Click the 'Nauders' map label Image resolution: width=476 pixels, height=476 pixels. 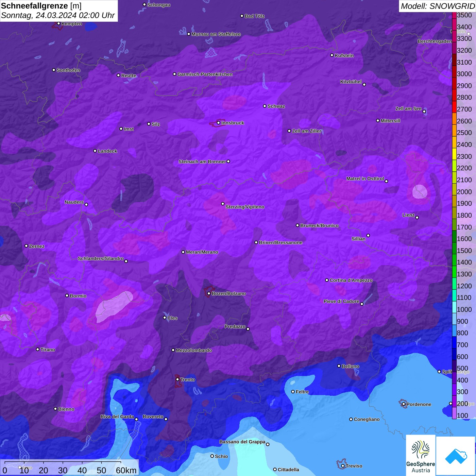click(74, 202)
